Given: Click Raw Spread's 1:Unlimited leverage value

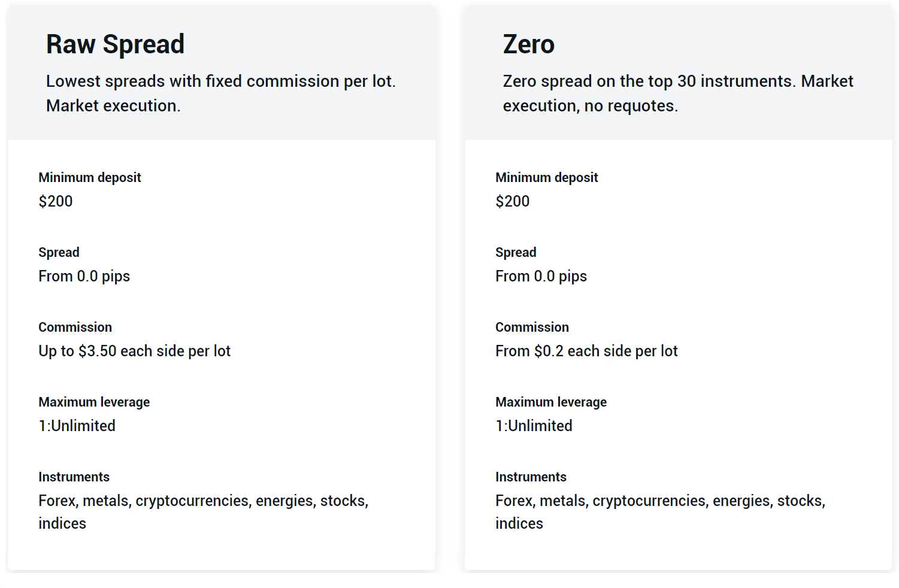Looking at the screenshot, I should click(x=77, y=426).
